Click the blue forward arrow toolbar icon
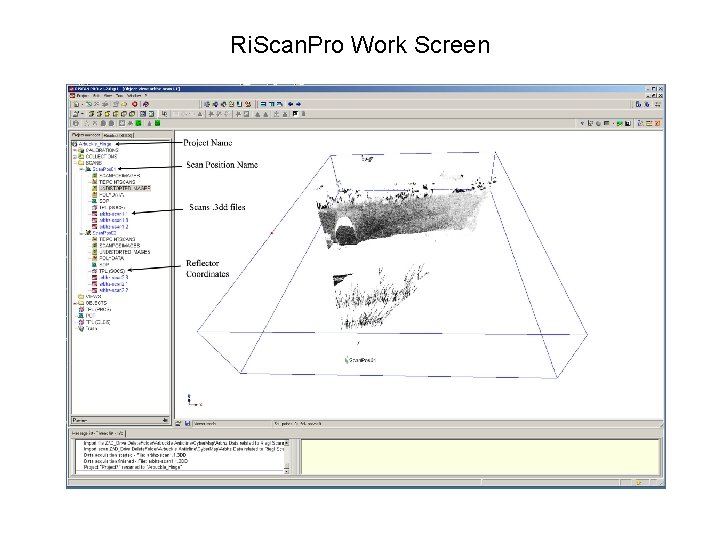The image size is (720, 540). tap(298, 104)
